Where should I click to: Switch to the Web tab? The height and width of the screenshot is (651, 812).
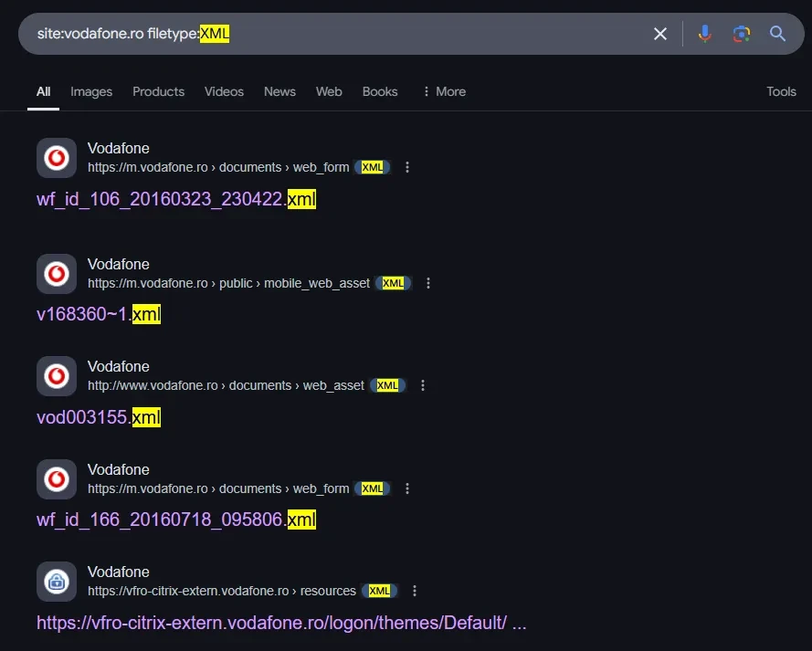329,91
